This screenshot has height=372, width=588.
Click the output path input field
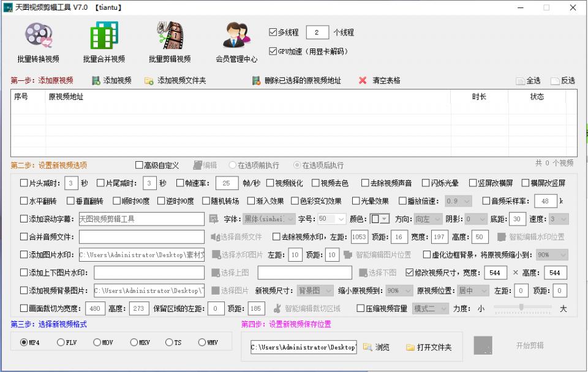[303, 347]
